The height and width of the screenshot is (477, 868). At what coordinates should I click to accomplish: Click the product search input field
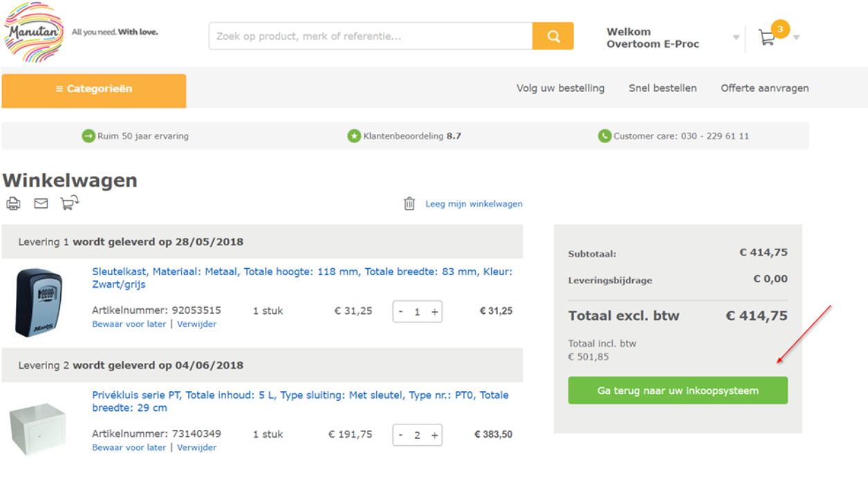(371, 37)
